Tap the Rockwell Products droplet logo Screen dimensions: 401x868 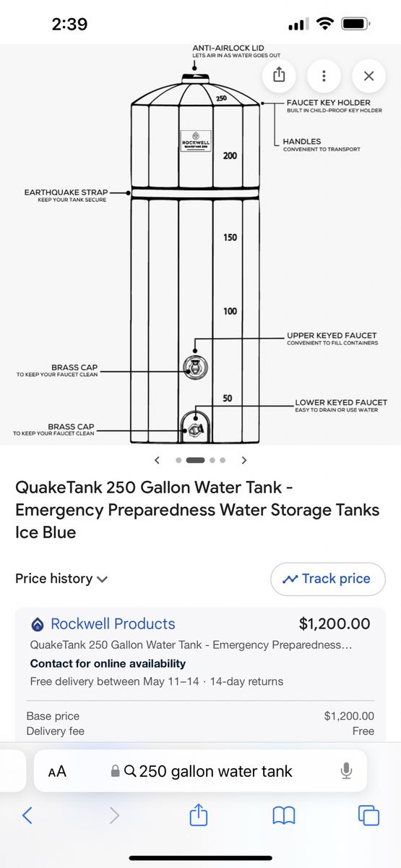pyautogui.click(x=38, y=624)
